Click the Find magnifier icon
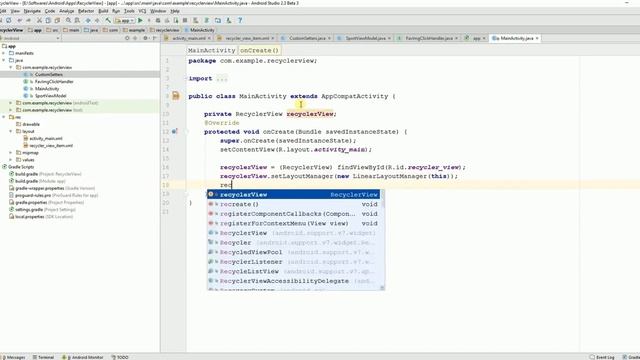 [x=68, y=20]
